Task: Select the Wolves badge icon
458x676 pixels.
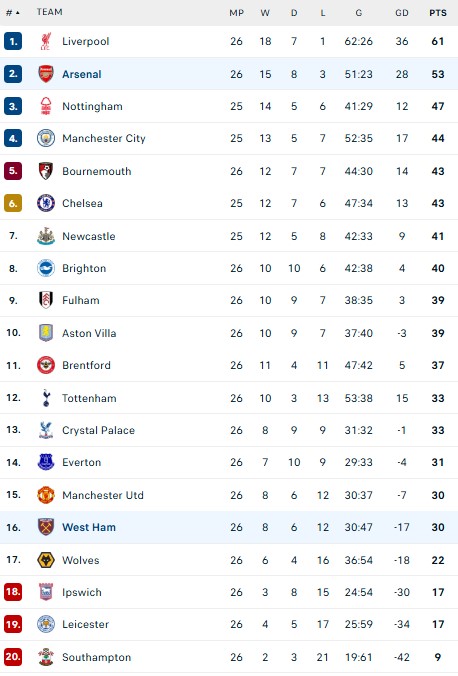Action: 46,560
